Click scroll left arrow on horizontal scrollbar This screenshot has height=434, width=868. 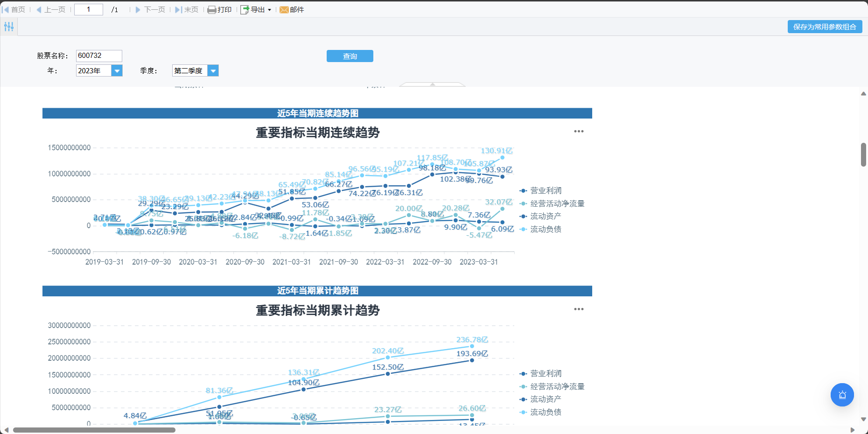pyautogui.click(x=6, y=430)
